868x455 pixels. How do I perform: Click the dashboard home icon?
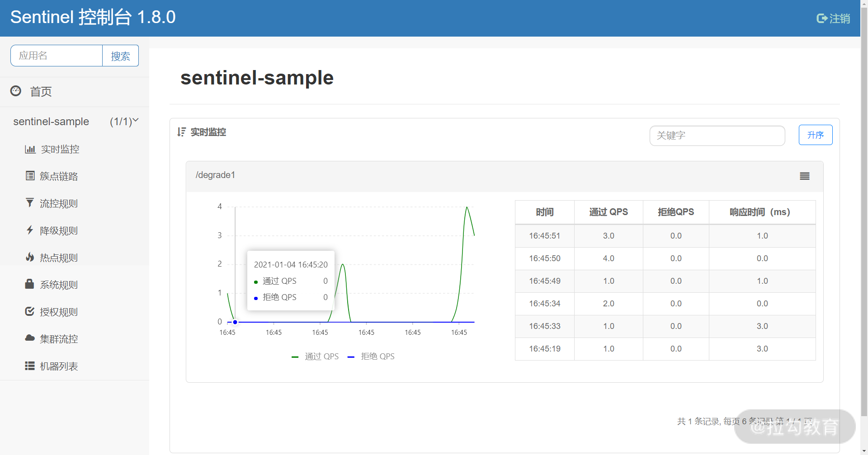click(x=16, y=91)
